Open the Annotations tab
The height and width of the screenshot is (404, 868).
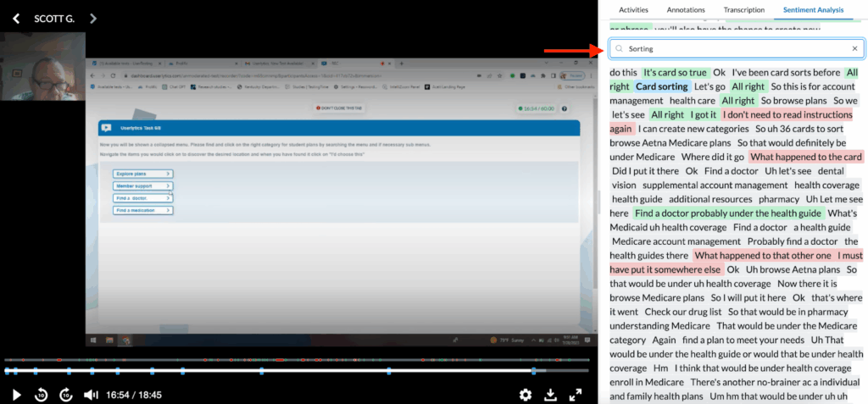[x=686, y=10]
